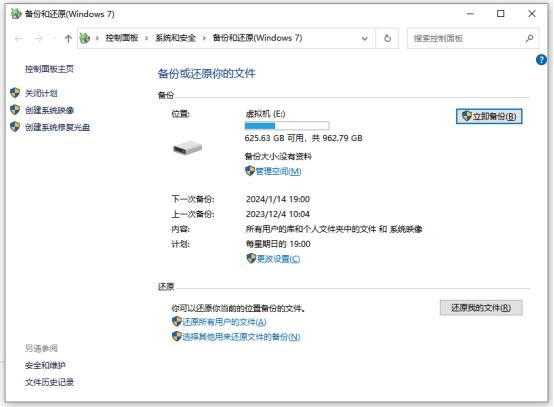Expand the chevron before 控制面板 breadcrumb
The image size is (554, 407).
97,38
